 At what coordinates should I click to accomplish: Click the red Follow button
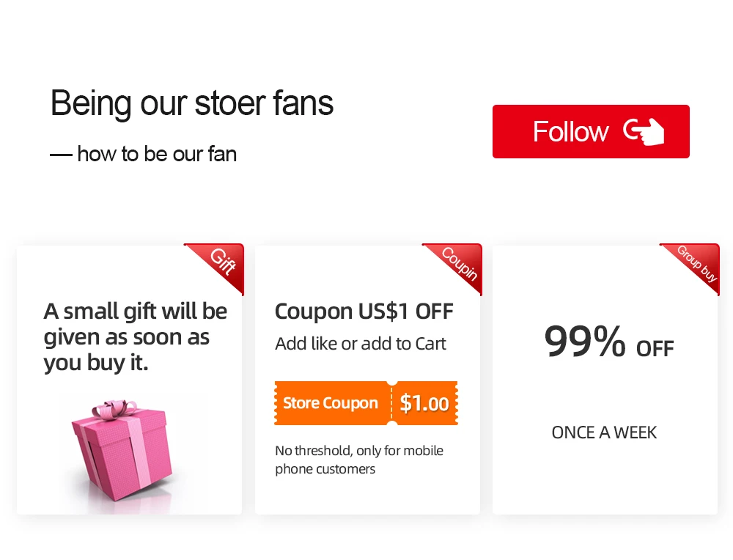tap(591, 132)
